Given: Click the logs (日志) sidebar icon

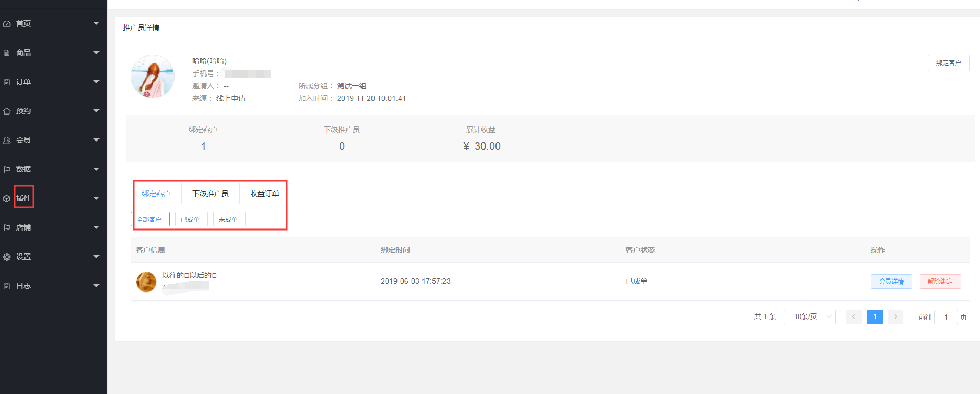Looking at the screenshot, I should coord(7,286).
